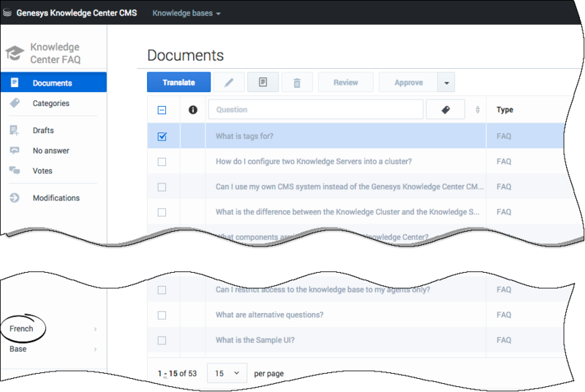Check the 'restrict access to the knowledge base' checkbox

(x=162, y=290)
